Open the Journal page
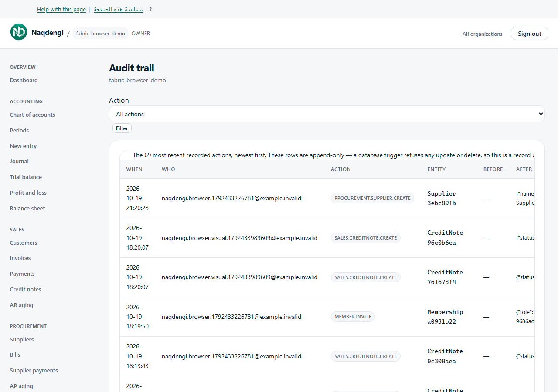Image resolution: width=558 pixels, height=392 pixels. coord(19,162)
